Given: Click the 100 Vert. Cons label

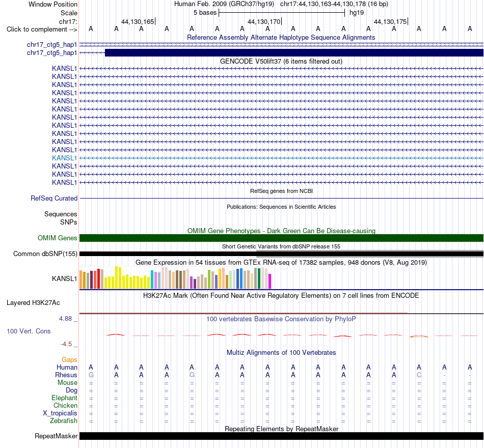Looking at the screenshot, I should pos(29,331).
